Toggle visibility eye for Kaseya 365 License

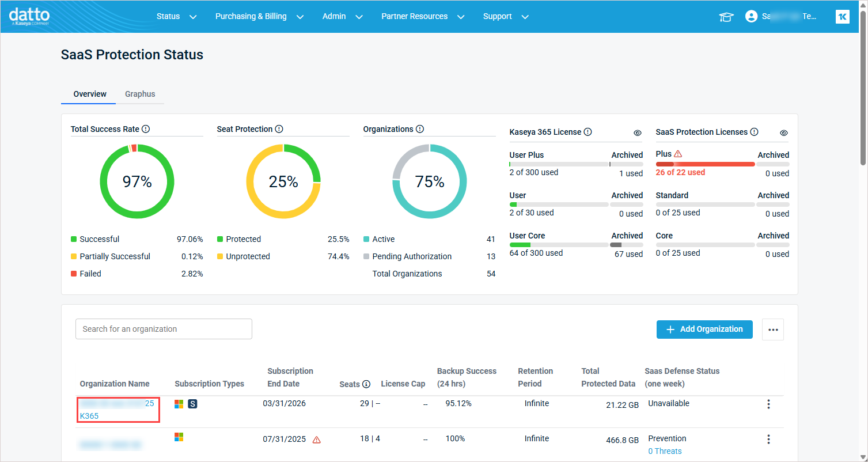pos(638,132)
